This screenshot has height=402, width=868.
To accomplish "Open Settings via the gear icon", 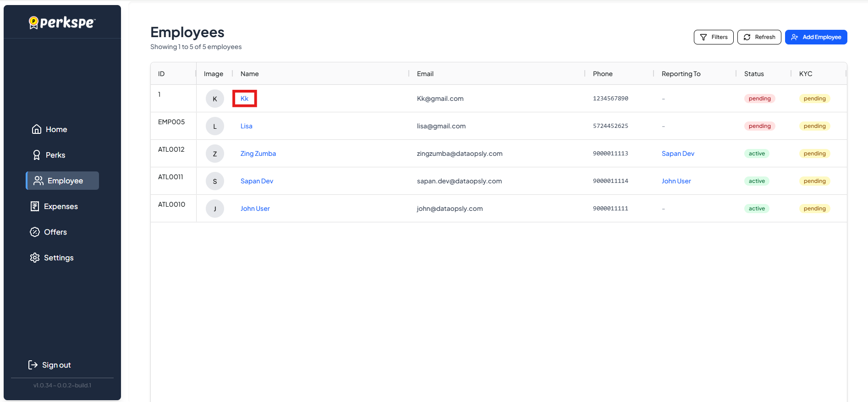I will coord(35,258).
